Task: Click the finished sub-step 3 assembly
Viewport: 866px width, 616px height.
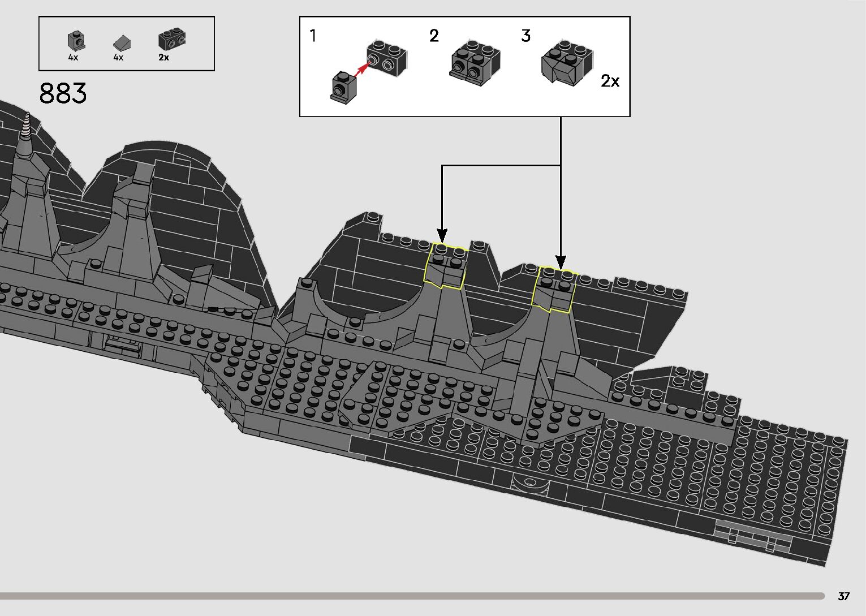Action: [567, 63]
